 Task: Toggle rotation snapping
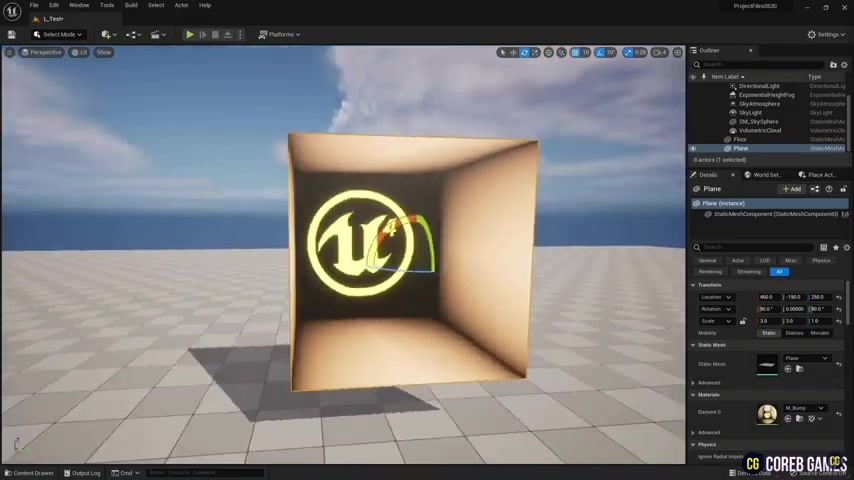coord(600,52)
